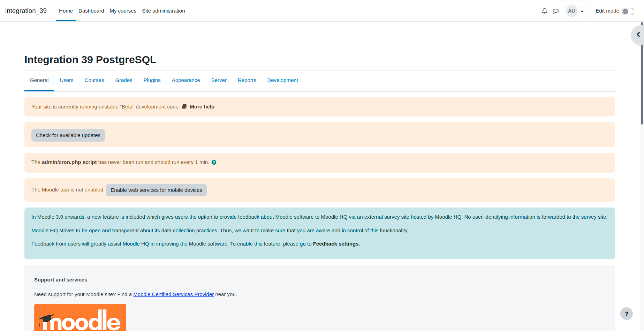
Task: Open the messaging speech bubble icon
Action: [556, 11]
